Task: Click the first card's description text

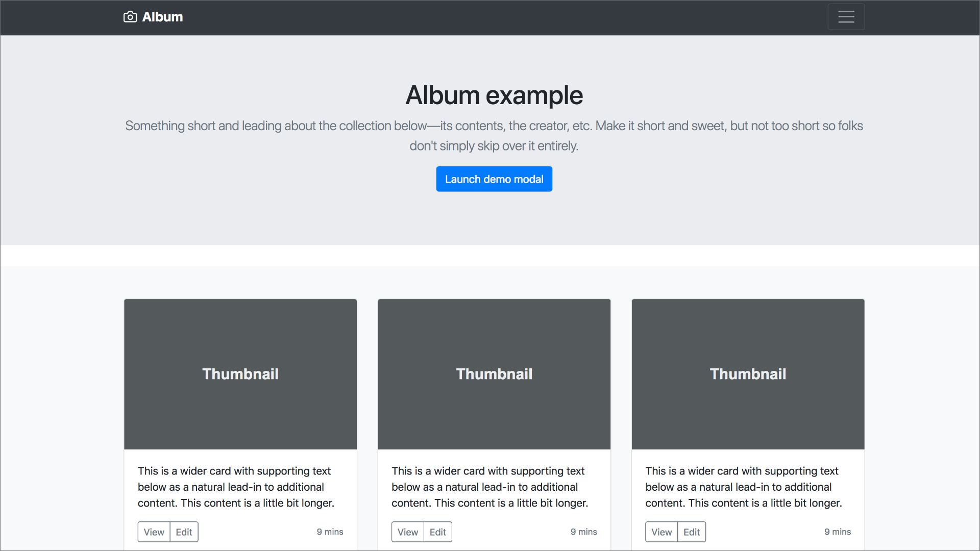Action: click(x=236, y=487)
